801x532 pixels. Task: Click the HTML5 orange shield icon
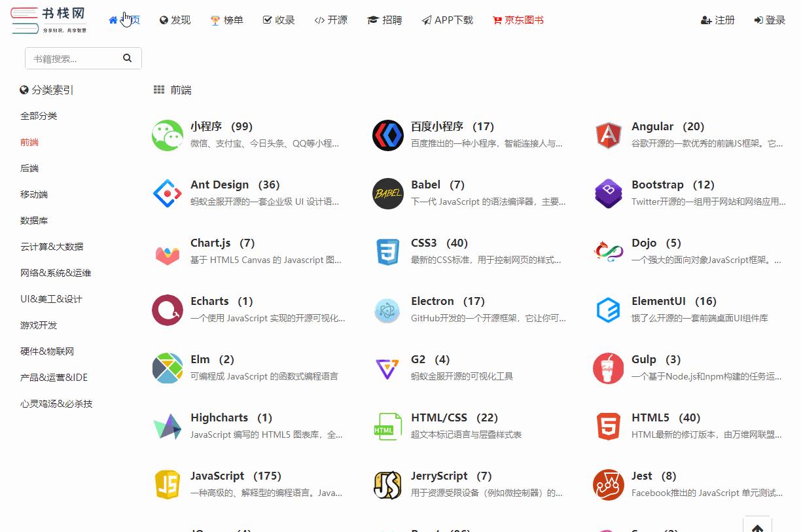click(608, 426)
